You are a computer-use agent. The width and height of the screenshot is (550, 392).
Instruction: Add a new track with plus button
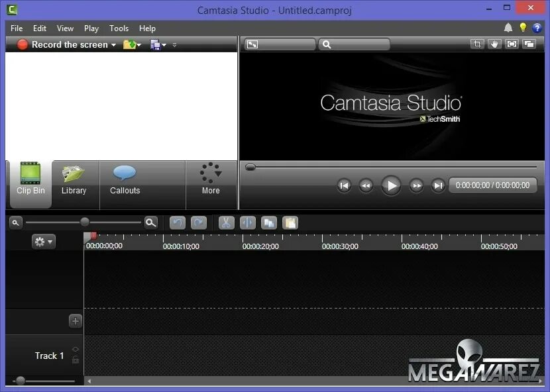76,321
